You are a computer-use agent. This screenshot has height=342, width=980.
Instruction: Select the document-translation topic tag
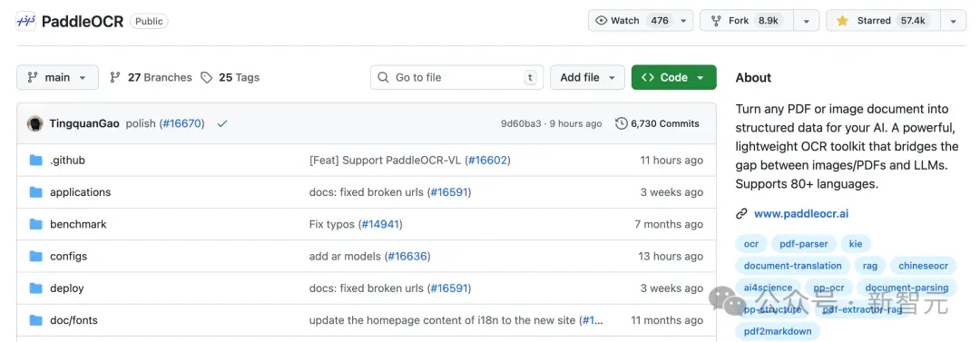[x=792, y=266]
